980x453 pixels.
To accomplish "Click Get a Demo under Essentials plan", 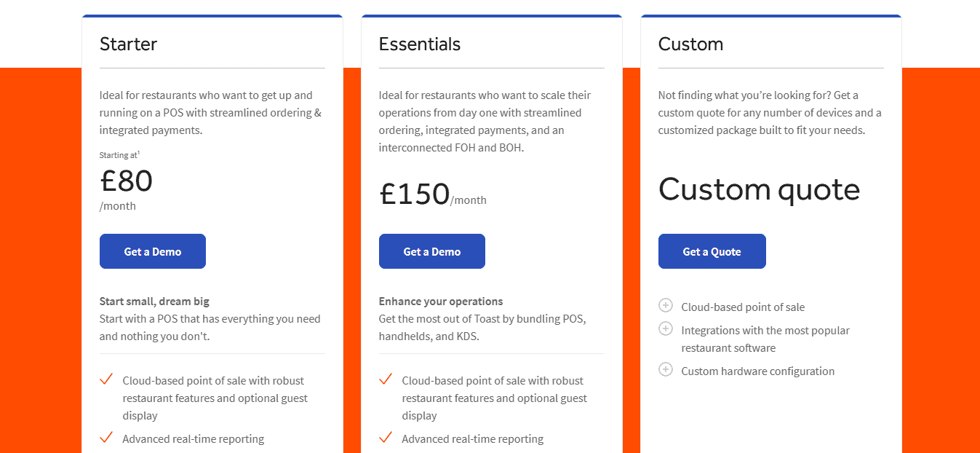I will 432,251.
